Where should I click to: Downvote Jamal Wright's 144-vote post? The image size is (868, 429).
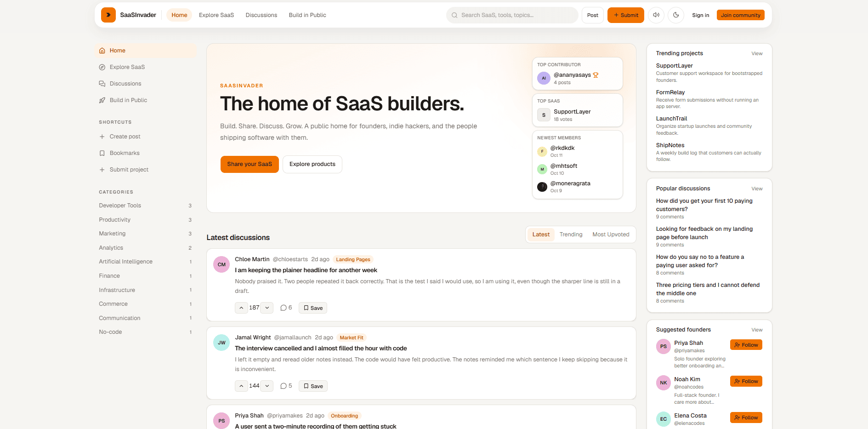(x=267, y=386)
